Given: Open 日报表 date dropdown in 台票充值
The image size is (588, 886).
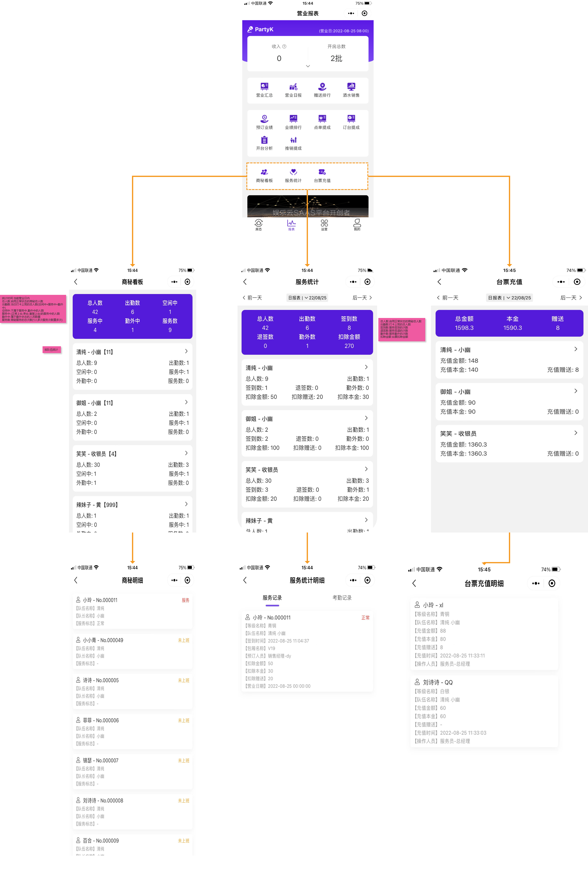Looking at the screenshot, I should pyautogui.click(x=509, y=298).
